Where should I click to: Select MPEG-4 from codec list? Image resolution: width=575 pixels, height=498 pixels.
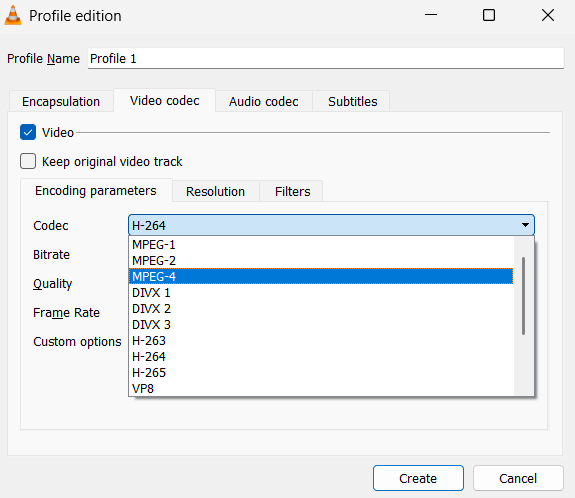321,276
